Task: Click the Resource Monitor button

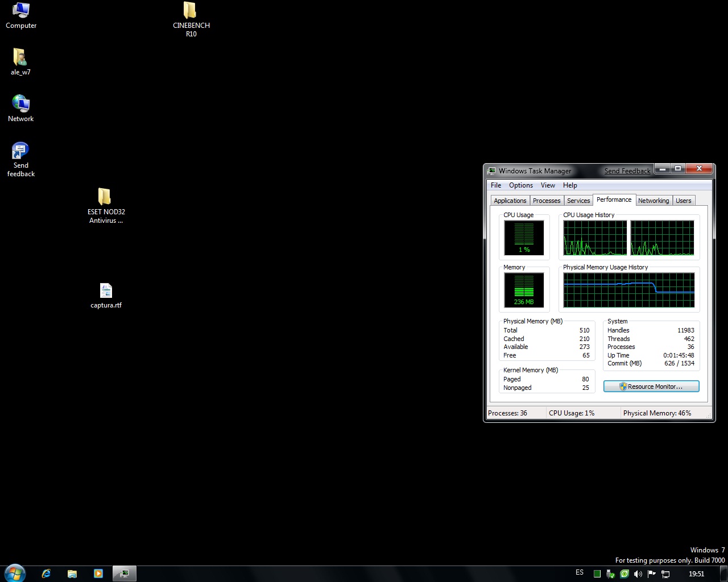Action: click(651, 386)
